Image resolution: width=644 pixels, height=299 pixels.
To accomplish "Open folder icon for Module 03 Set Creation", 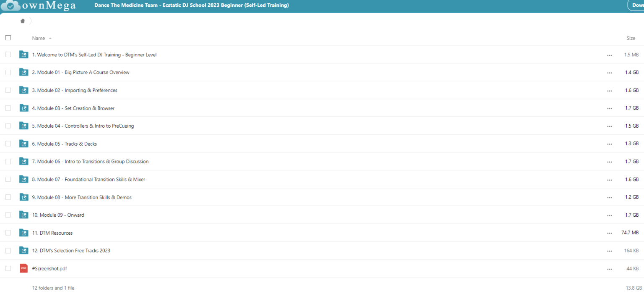I will click(24, 108).
